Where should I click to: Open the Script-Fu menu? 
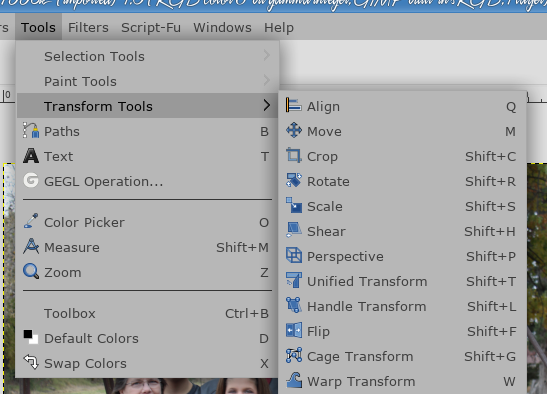coord(151,27)
